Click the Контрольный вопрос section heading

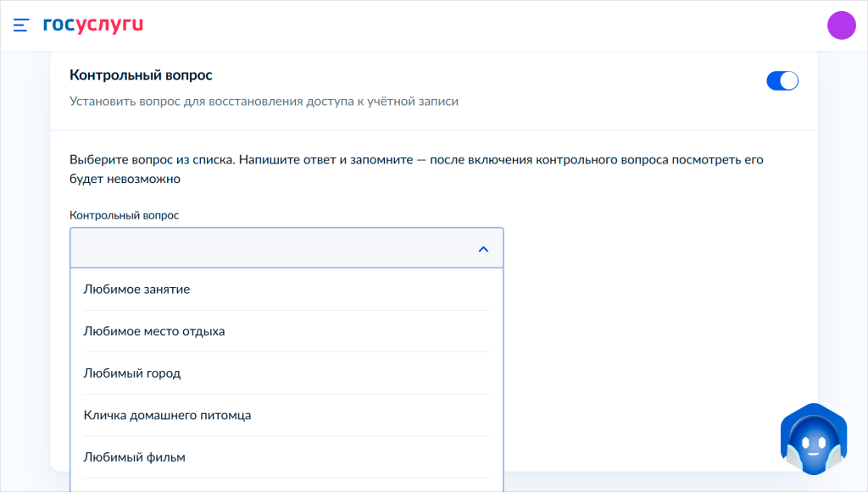[x=142, y=75]
